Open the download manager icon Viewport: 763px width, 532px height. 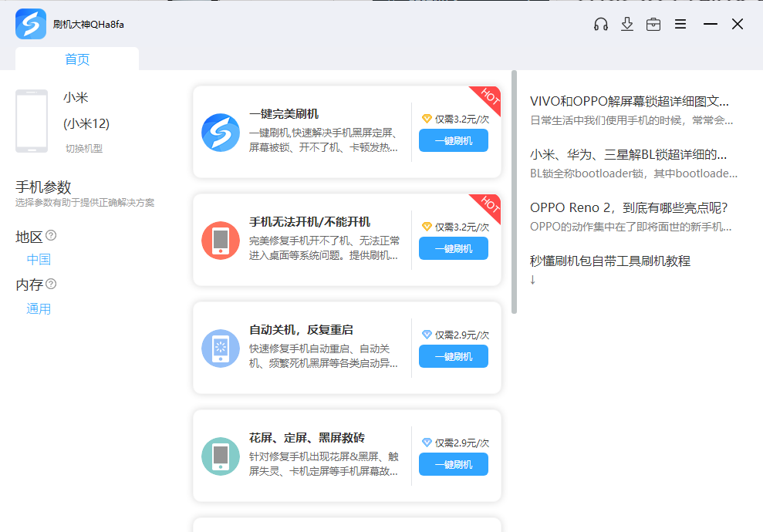point(627,24)
